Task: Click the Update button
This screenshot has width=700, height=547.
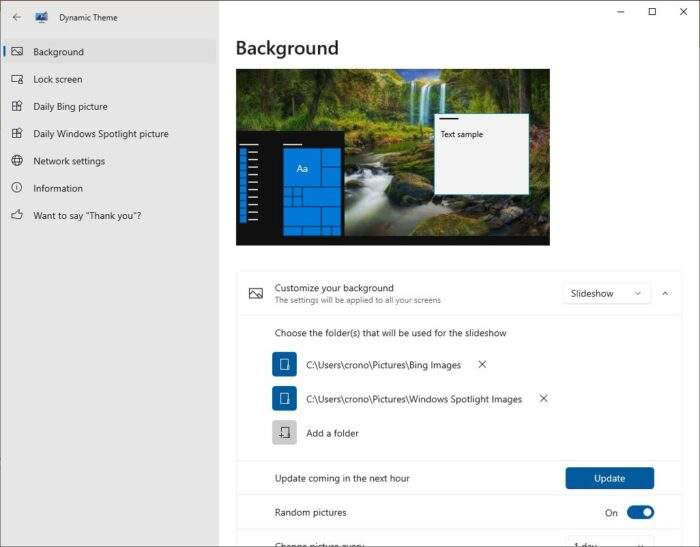Action: [x=609, y=478]
